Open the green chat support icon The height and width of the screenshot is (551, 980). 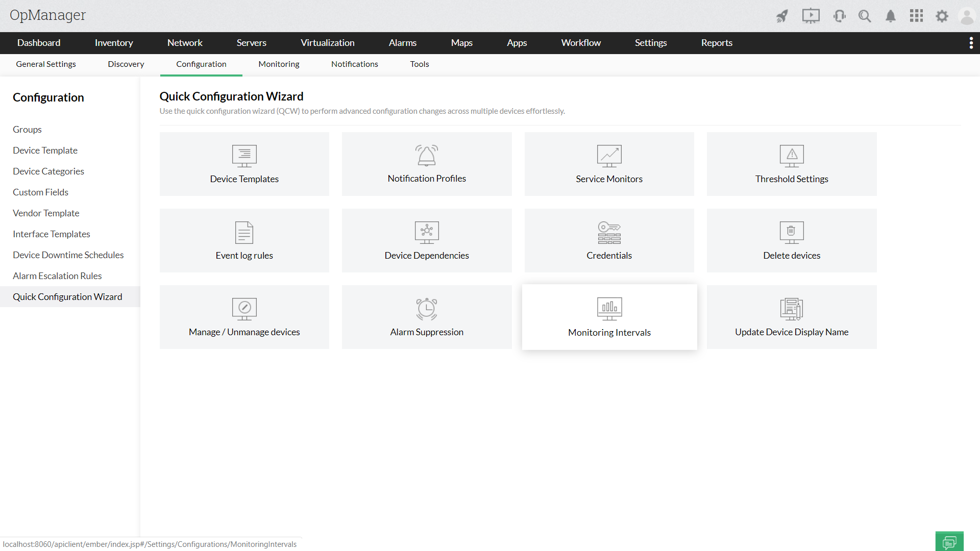949,541
